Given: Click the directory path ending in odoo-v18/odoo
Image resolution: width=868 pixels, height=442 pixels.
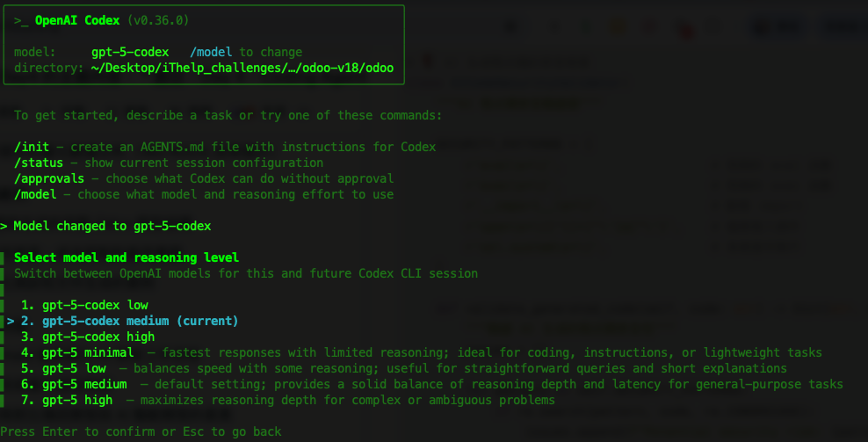Looking at the screenshot, I should coord(242,69).
